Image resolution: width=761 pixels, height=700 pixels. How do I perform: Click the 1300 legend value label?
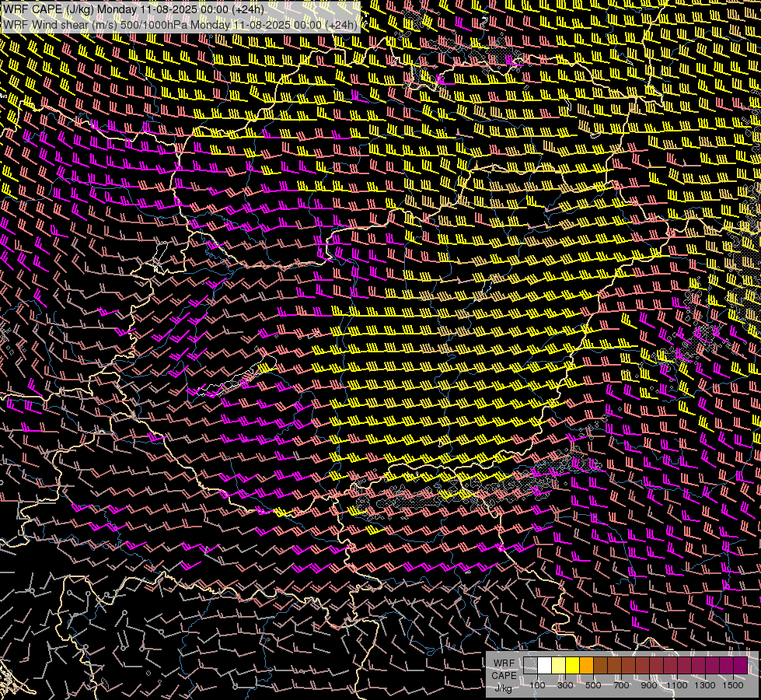tap(705, 685)
